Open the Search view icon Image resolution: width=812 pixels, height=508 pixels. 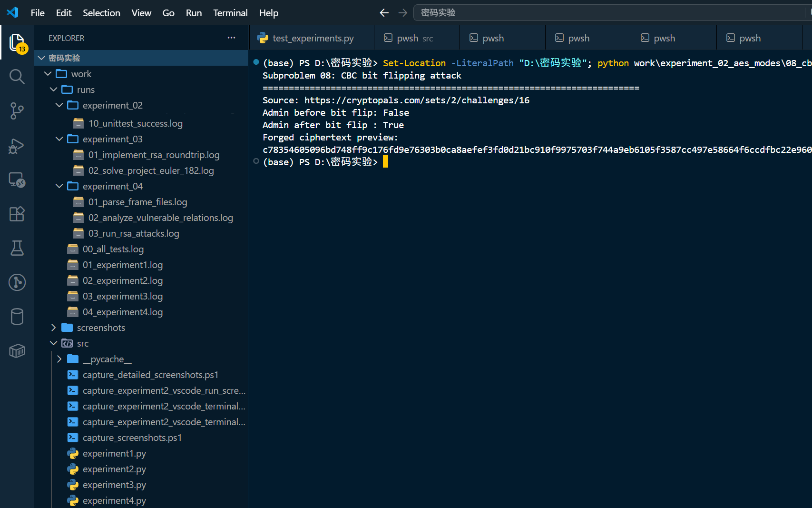17,76
